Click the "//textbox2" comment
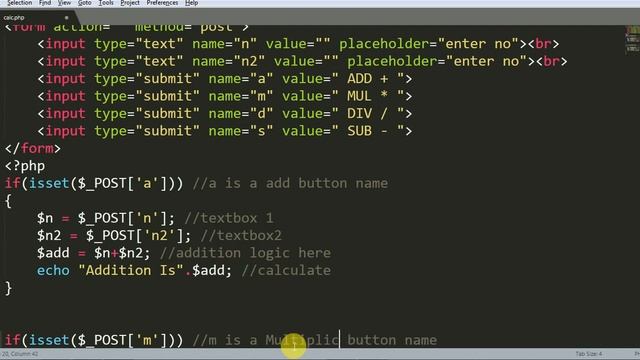Screen dimensions: 640x360 [x=241, y=236]
